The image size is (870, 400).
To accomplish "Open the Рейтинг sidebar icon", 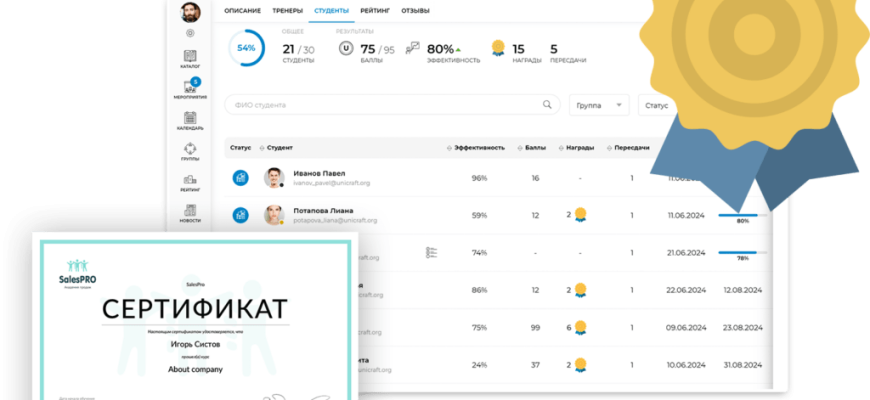I will [x=190, y=181].
